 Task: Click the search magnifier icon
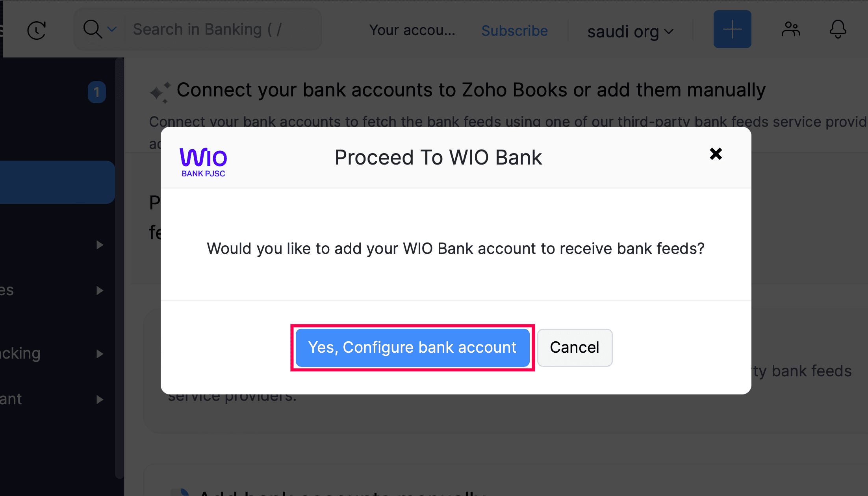tap(93, 29)
